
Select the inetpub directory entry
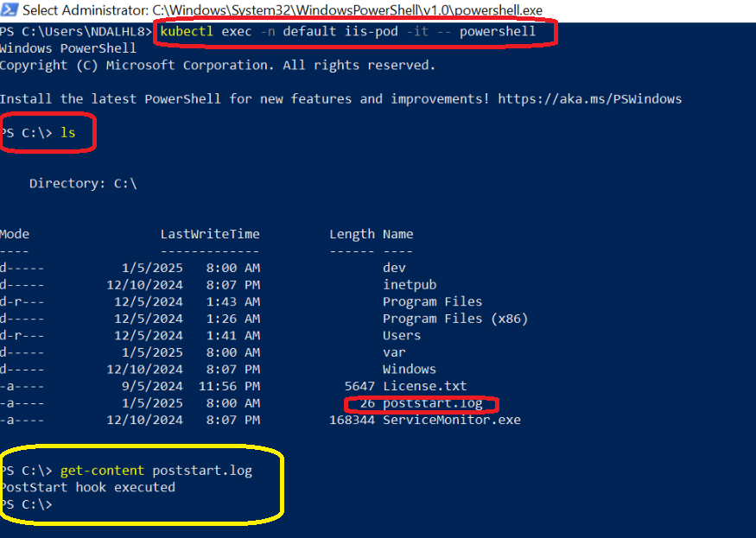click(410, 284)
